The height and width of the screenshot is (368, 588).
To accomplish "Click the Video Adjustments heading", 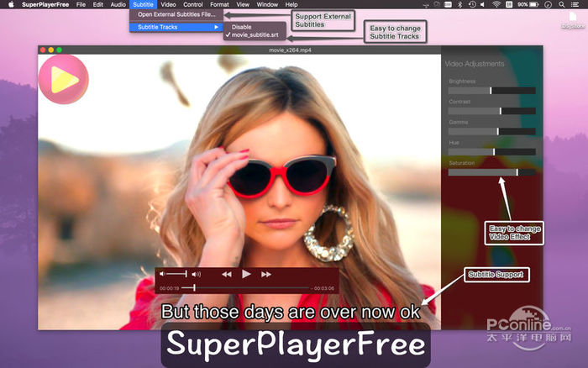I will 475,64.
